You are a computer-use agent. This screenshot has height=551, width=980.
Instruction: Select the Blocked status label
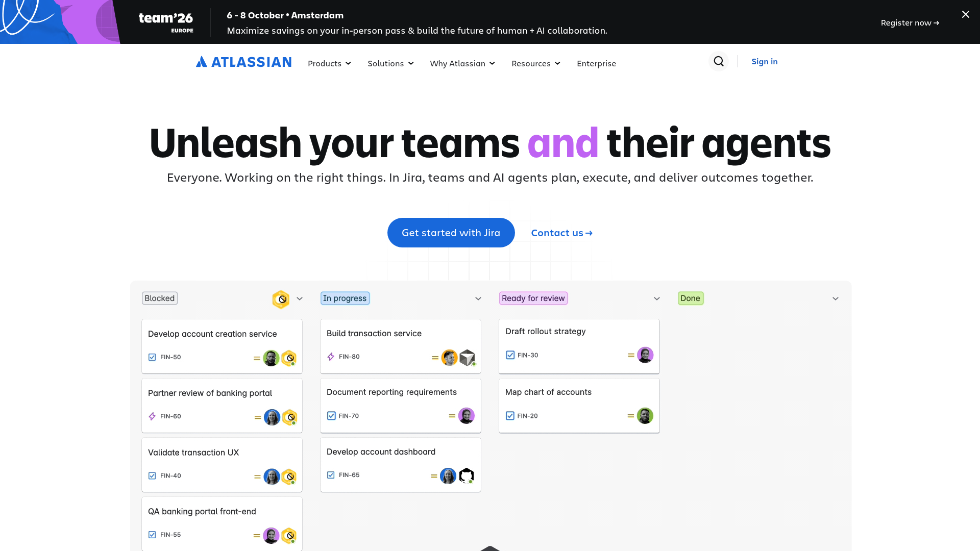click(160, 298)
